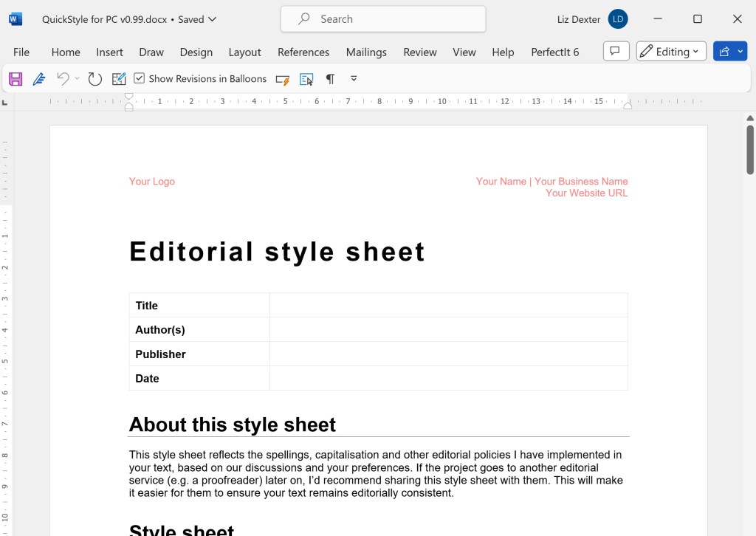Screen dimensions: 756x536
Task: Expand the Quick Access Toolbar overflow chevron
Action: [354, 78]
